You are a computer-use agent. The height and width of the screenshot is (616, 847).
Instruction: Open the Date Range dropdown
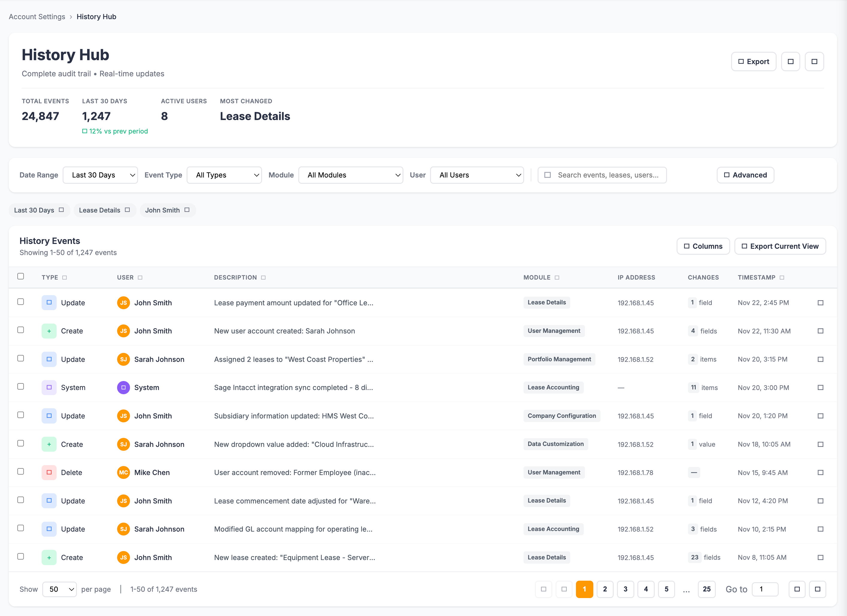[x=100, y=175]
